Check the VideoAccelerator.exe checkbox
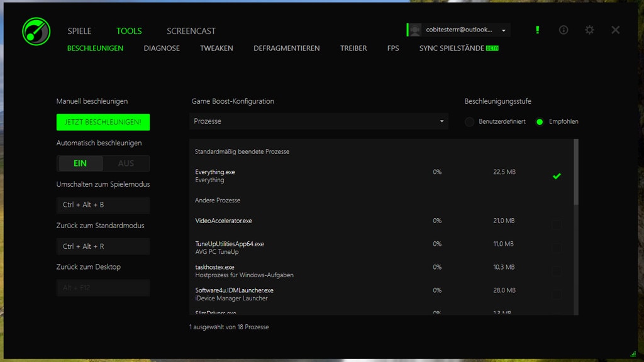644x362 pixels. 557,224
